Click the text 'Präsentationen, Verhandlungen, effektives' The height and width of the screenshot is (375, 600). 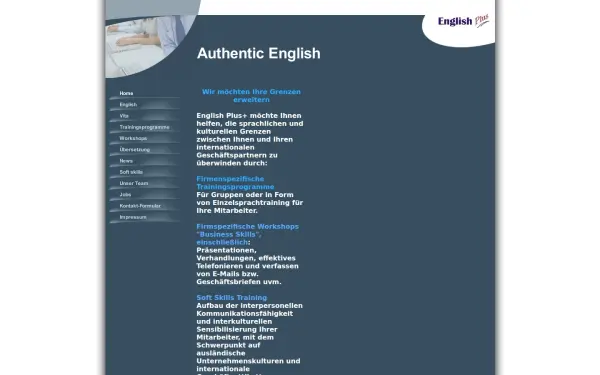click(246, 254)
